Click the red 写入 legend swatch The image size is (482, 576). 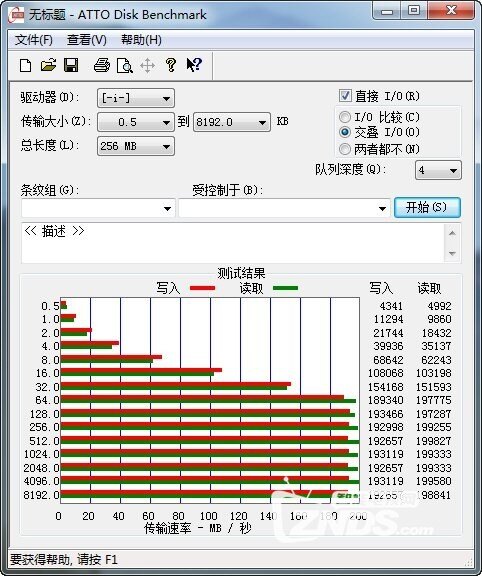(202, 288)
